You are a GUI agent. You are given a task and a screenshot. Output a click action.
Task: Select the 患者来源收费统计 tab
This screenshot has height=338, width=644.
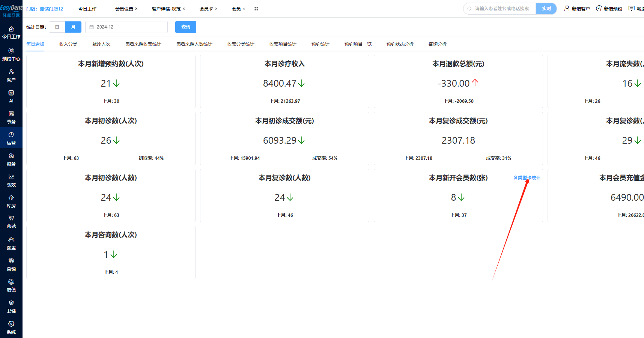(x=143, y=44)
